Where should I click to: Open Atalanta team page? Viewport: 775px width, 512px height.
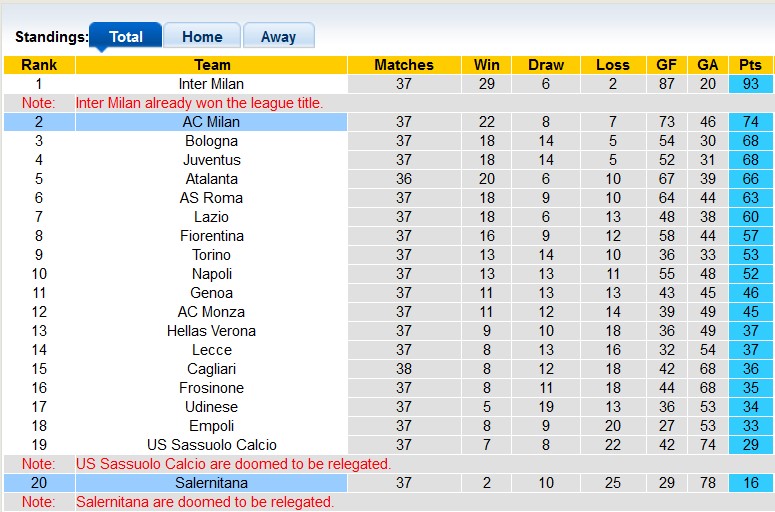click(211, 179)
